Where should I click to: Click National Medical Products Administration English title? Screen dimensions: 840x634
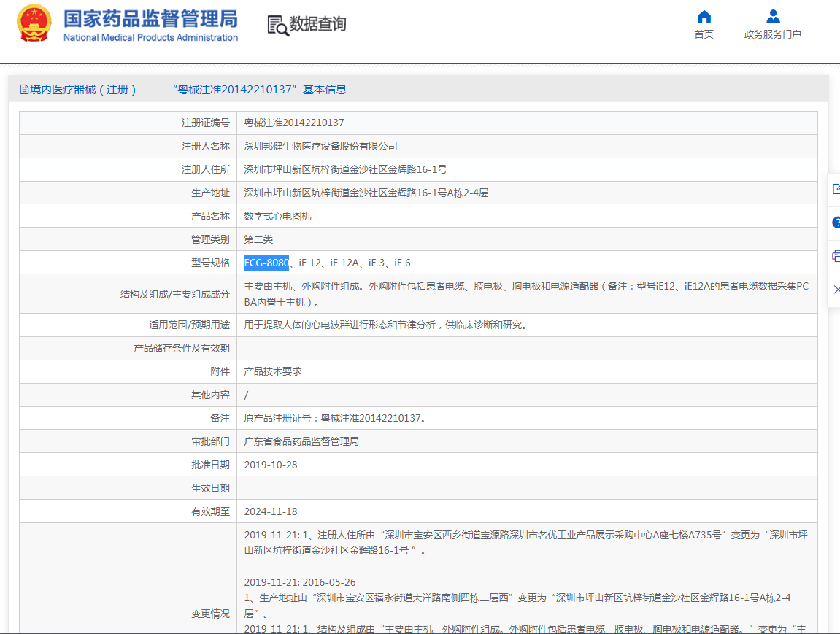[150, 37]
